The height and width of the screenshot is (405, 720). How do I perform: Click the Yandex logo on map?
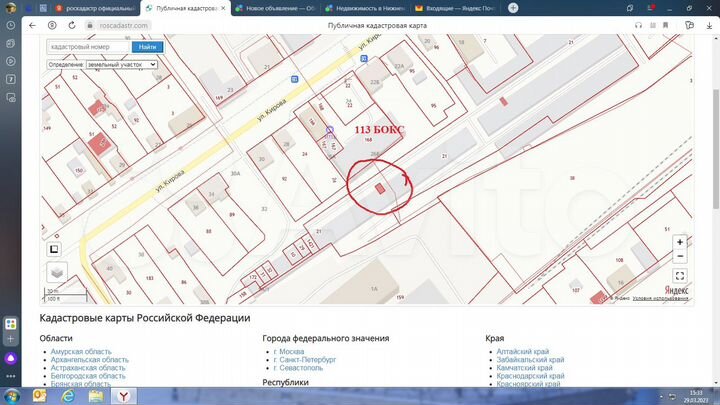pyautogui.click(x=676, y=290)
